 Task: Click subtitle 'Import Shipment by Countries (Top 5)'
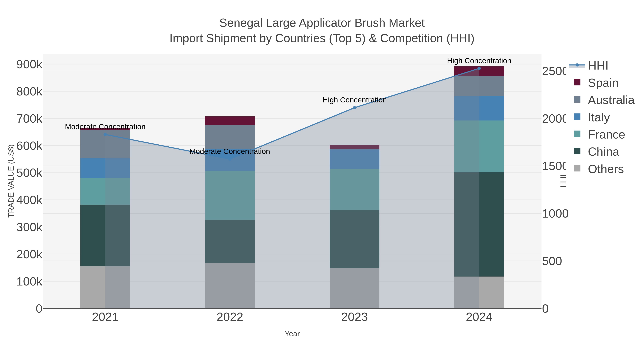tap(267, 38)
